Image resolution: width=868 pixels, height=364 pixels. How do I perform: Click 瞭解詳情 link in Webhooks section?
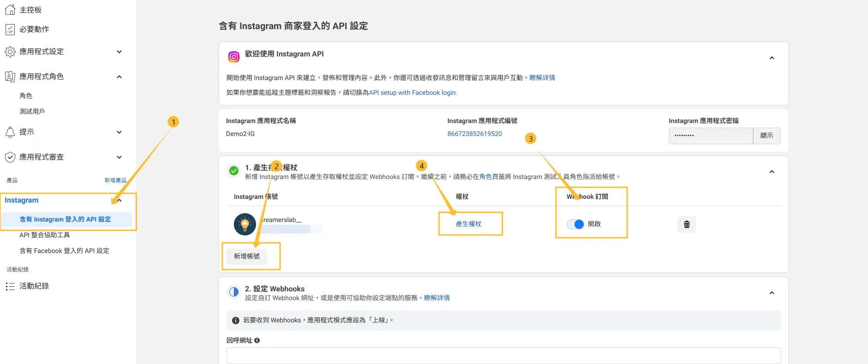tap(437, 298)
